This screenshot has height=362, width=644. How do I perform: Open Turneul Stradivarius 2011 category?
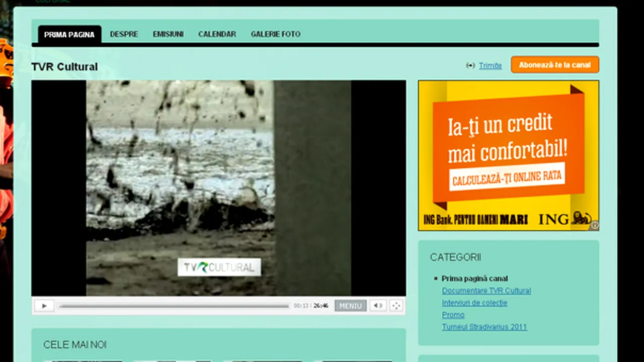(x=485, y=327)
